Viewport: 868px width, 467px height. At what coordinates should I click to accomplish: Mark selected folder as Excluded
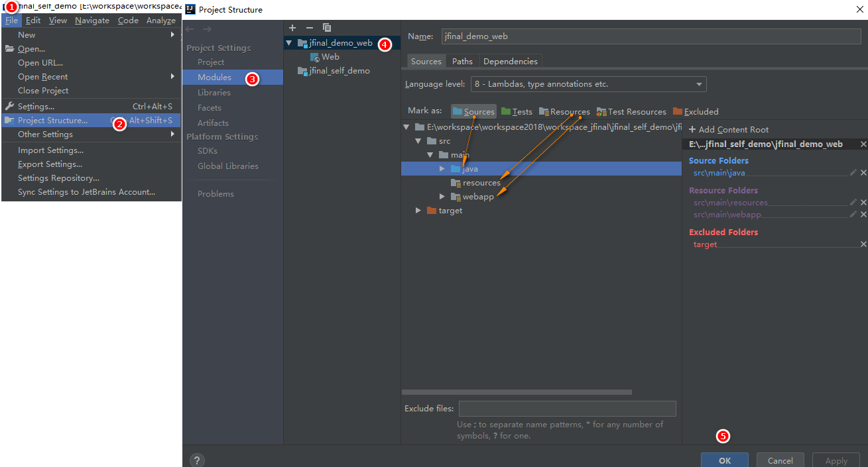696,112
